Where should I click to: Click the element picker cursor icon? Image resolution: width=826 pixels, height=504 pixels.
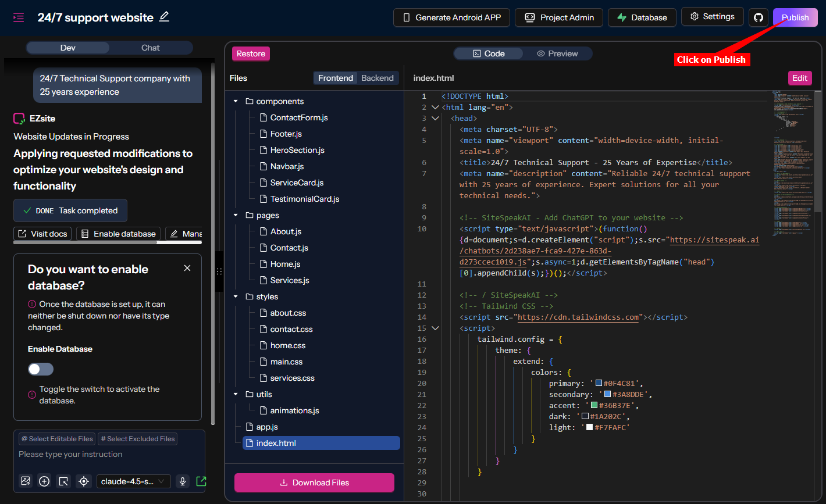(64, 481)
